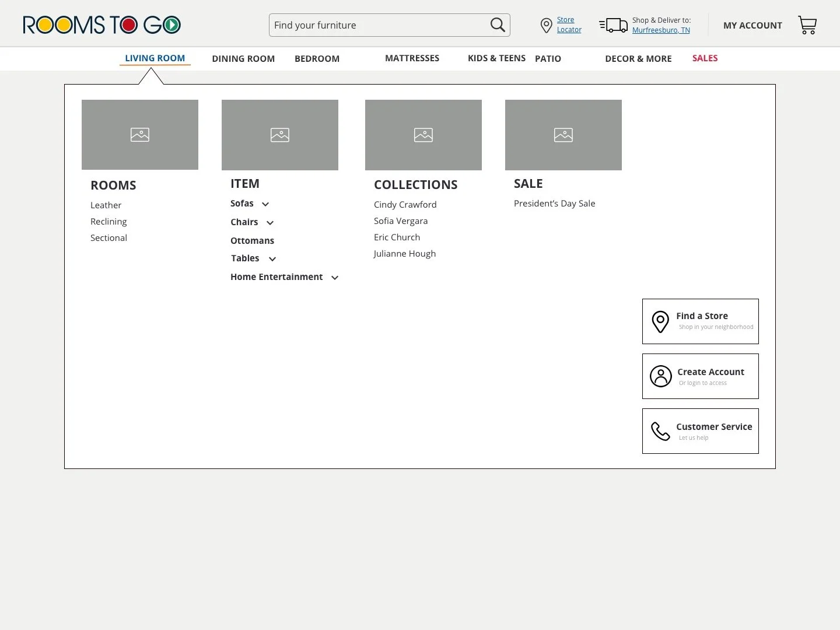This screenshot has width=840, height=630.
Task: Click the Rooms image placeholder
Action: coord(140,135)
